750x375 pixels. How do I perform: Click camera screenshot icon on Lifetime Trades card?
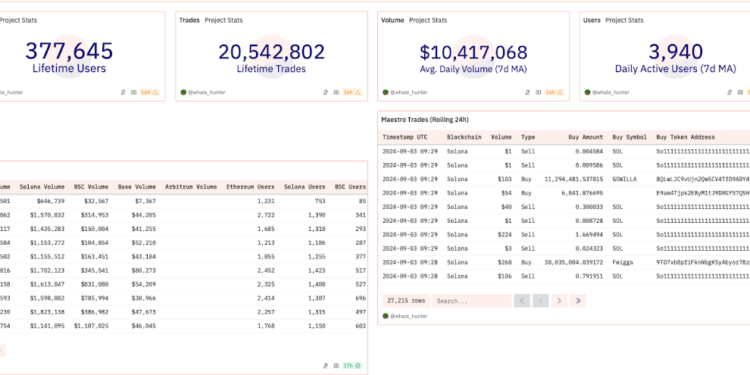(336, 92)
